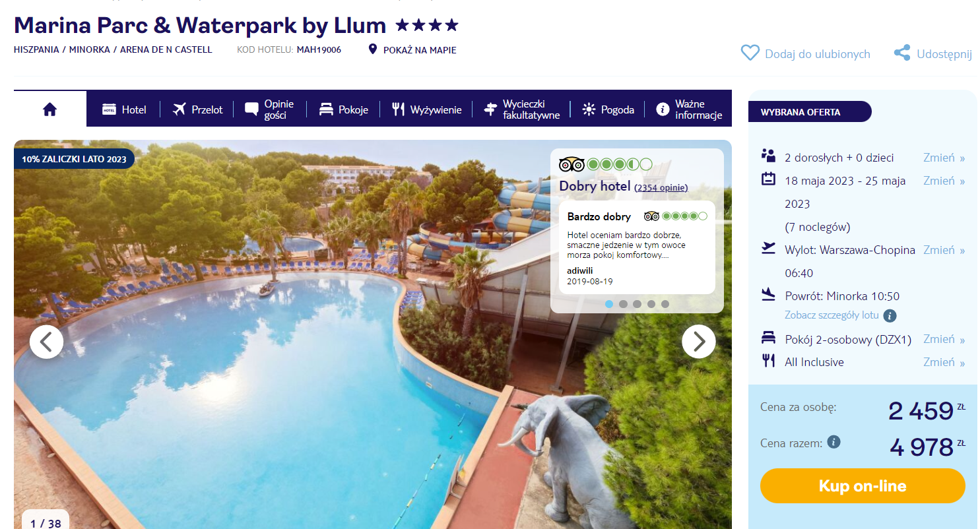Change room type via Zmień beside Pokój 2-osobowy
The width and height of the screenshot is (980, 529).
[944, 339]
